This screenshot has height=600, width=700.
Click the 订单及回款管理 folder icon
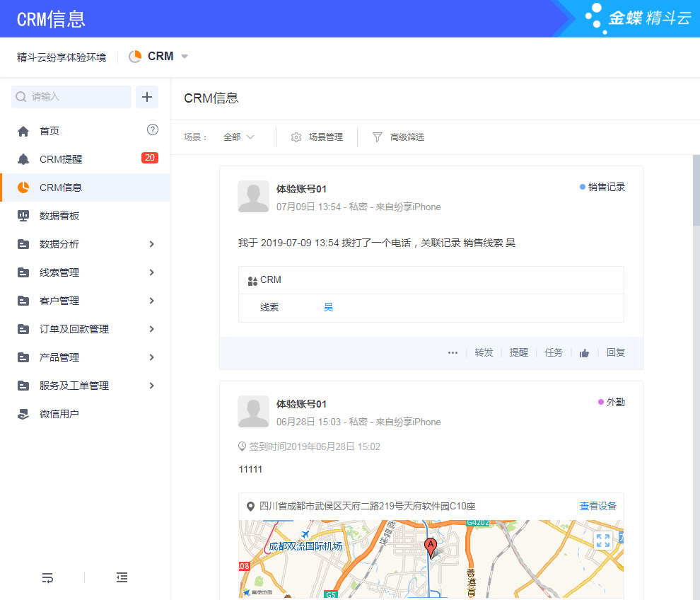(23, 329)
